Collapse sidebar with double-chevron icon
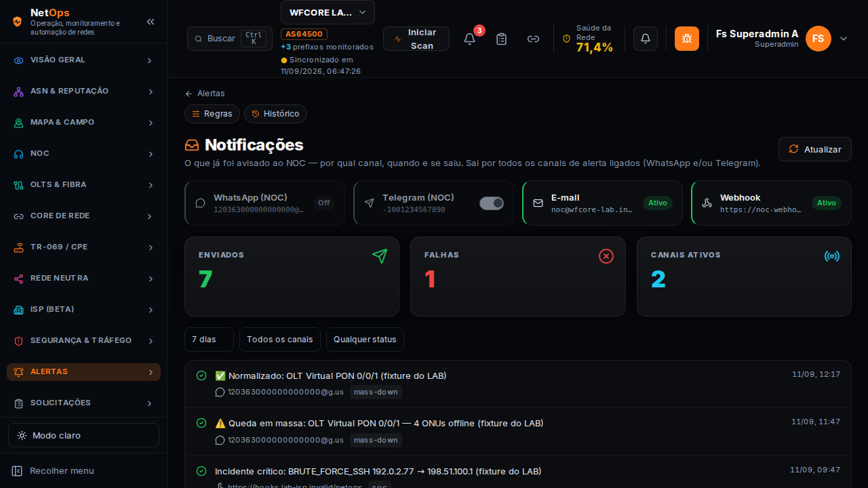Viewport: 868px width, 488px height. point(151,22)
